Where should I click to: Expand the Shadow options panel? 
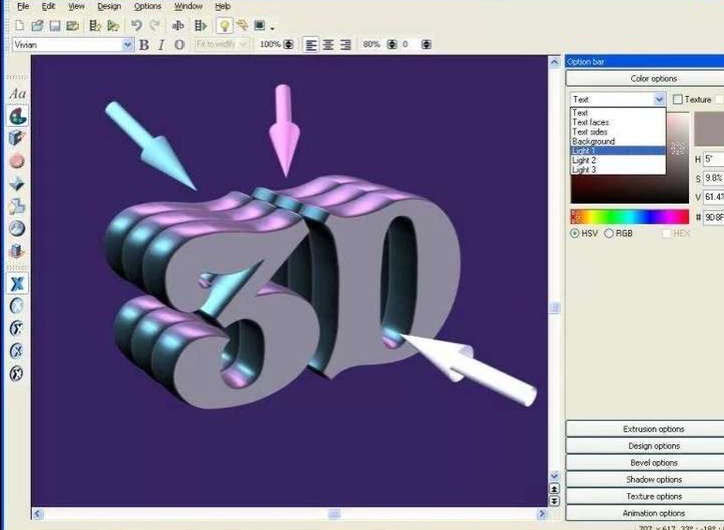pos(645,479)
